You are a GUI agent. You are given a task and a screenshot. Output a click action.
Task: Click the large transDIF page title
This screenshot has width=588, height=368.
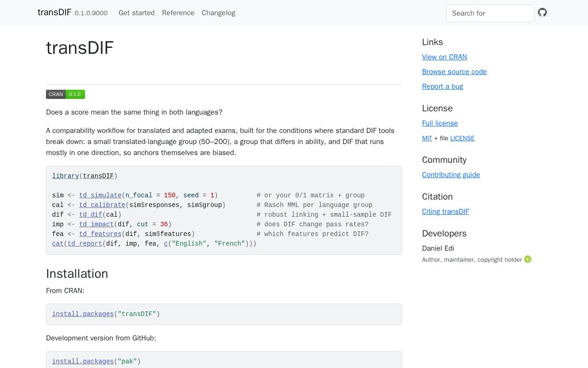point(80,48)
